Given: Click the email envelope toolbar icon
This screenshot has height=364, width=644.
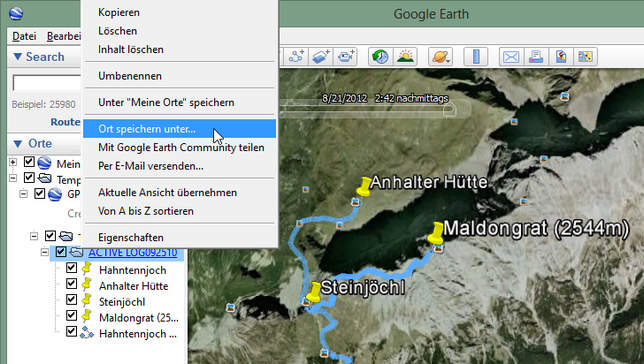Looking at the screenshot, I should (511, 56).
